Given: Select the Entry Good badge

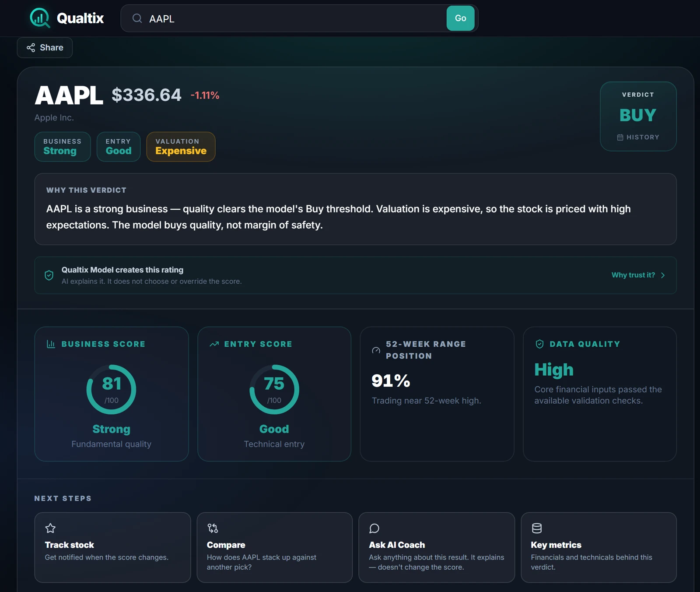Looking at the screenshot, I should point(119,147).
